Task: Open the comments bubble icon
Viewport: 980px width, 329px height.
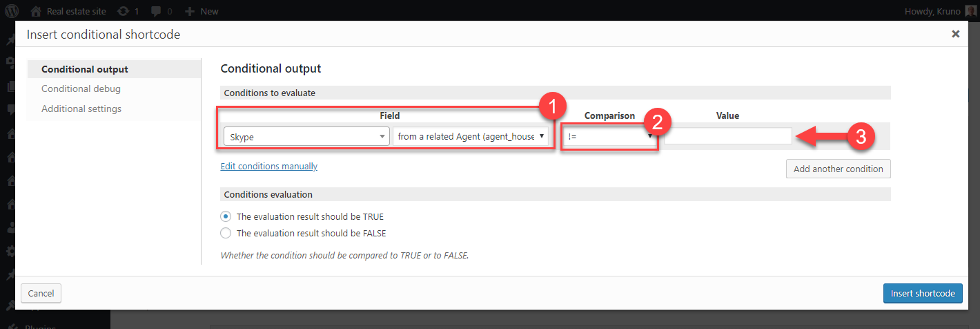Action: click(x=157, y=11)
